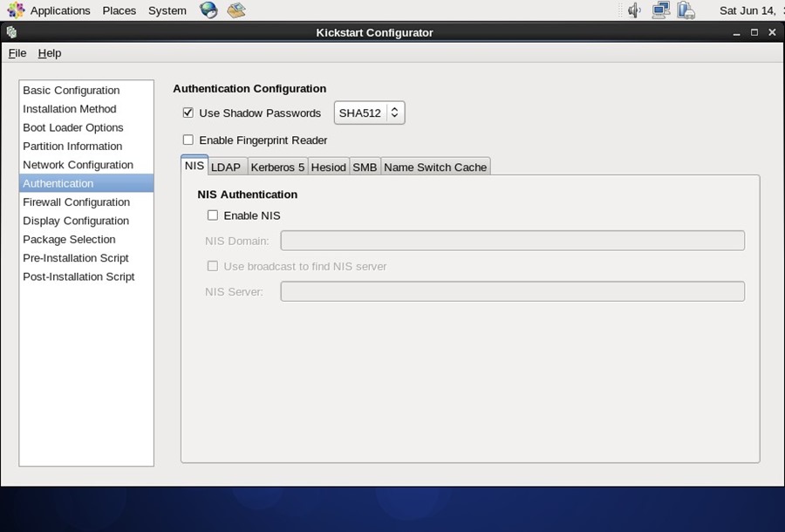
Task: Select the SMB authentication tab
Action: 365,167
